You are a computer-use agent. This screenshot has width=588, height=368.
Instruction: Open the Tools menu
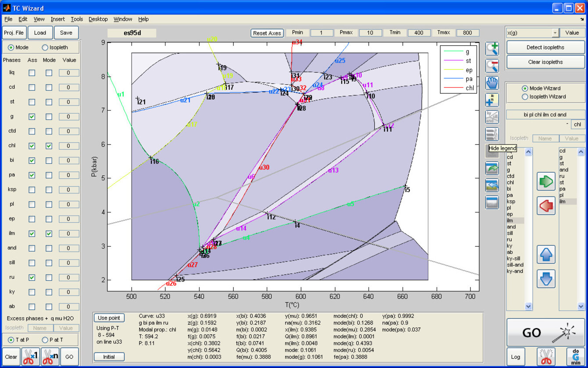[77, 19]
